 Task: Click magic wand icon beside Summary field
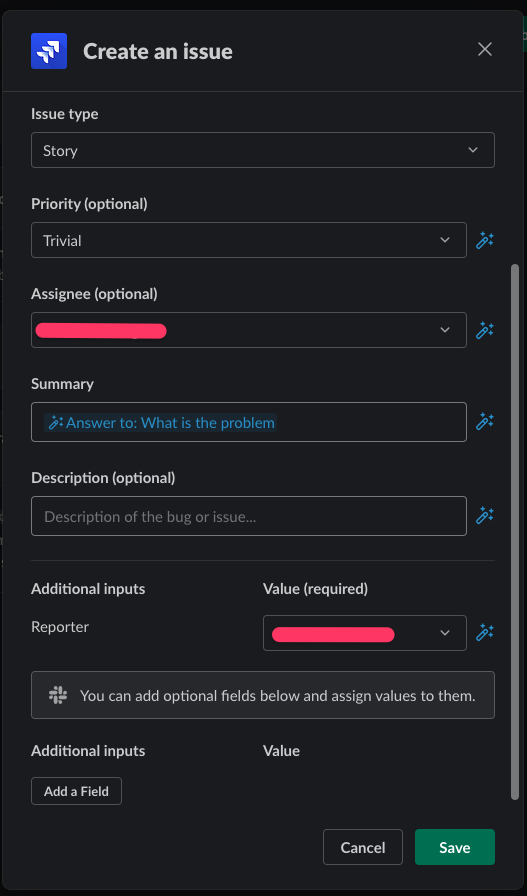coord(485,422)
